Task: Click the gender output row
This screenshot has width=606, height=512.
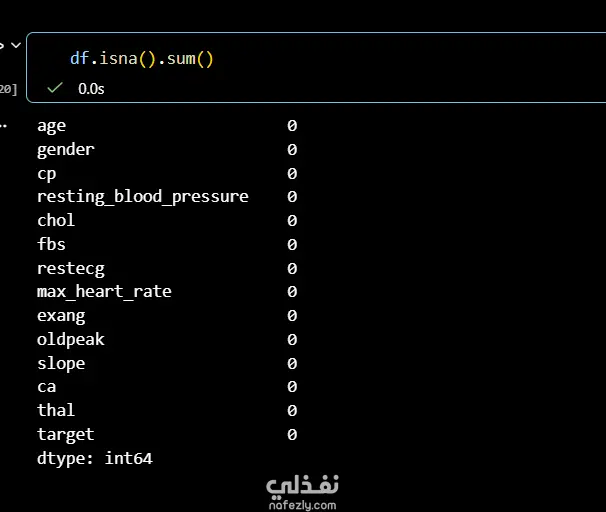Action: (x=167, y=150)
